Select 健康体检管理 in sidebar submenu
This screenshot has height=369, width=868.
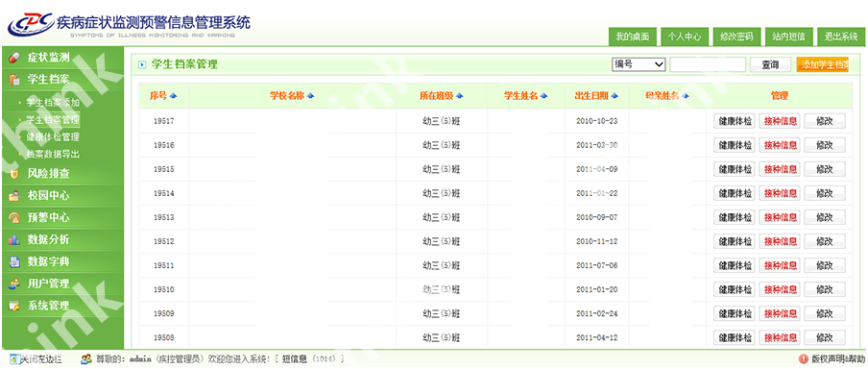(53, 136)
